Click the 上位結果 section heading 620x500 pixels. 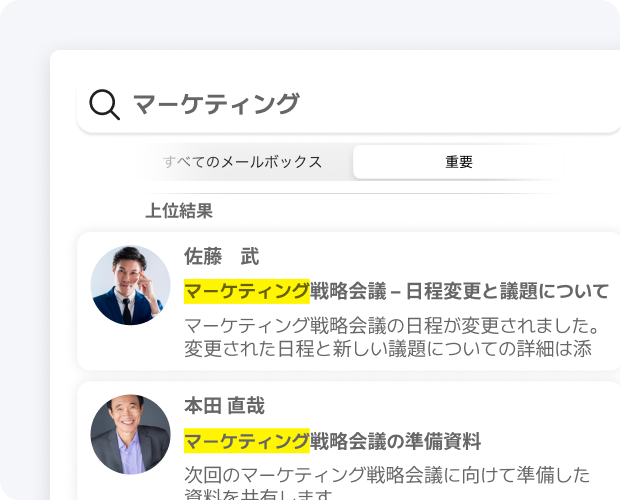pyautogui.click(x=179, y=211)
